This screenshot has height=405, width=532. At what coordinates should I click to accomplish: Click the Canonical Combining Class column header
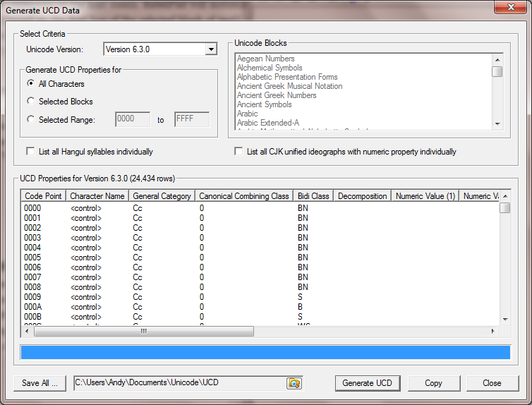[x=244, y=196]
